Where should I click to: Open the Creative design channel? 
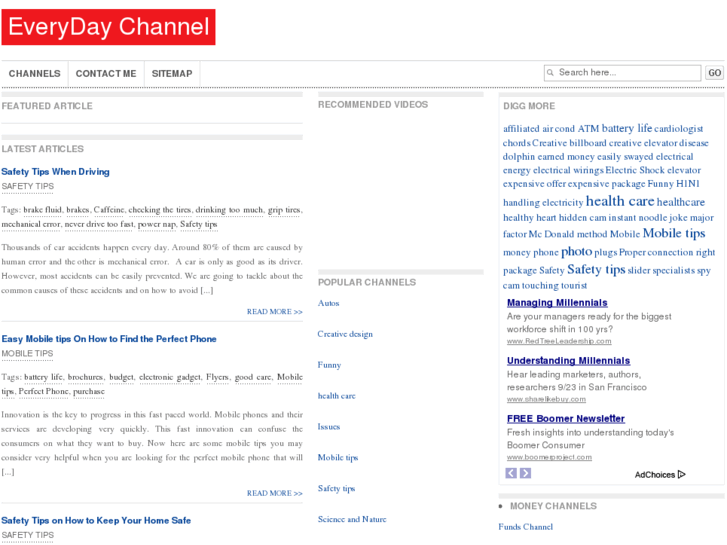click(345, 334)
